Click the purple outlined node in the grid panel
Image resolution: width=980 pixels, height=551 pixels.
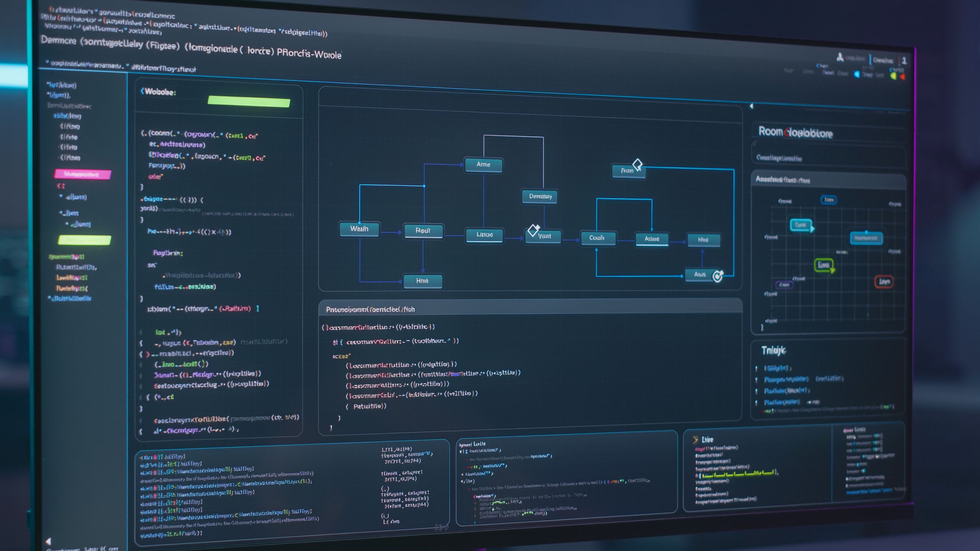point(784,285)
